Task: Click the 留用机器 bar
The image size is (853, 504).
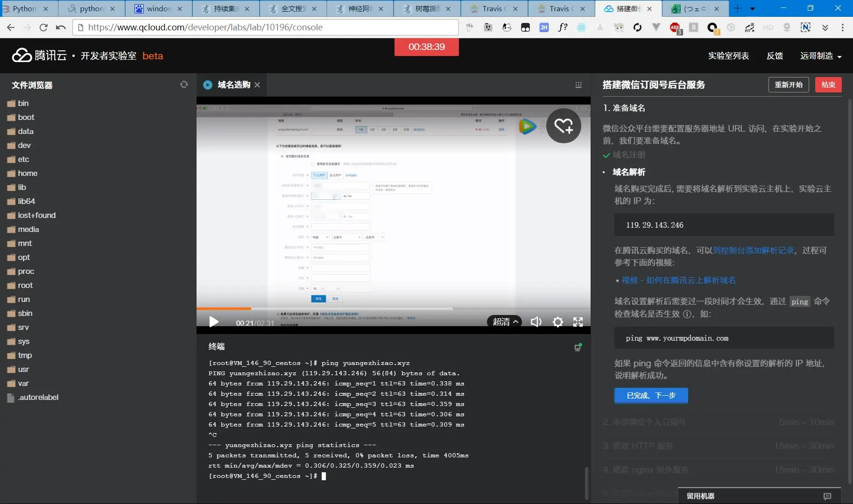Action: 759,496
